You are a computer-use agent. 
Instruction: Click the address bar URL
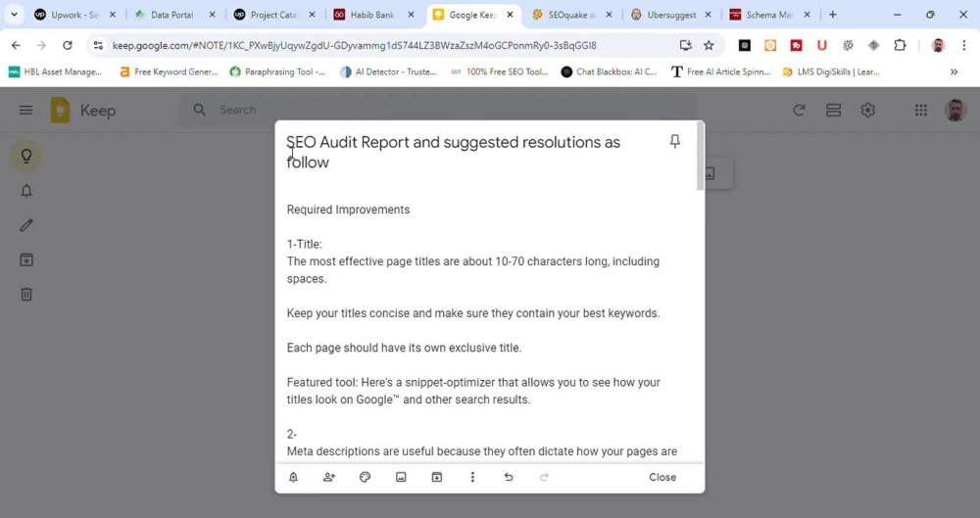pyautogui.click(x=355, y=46)
